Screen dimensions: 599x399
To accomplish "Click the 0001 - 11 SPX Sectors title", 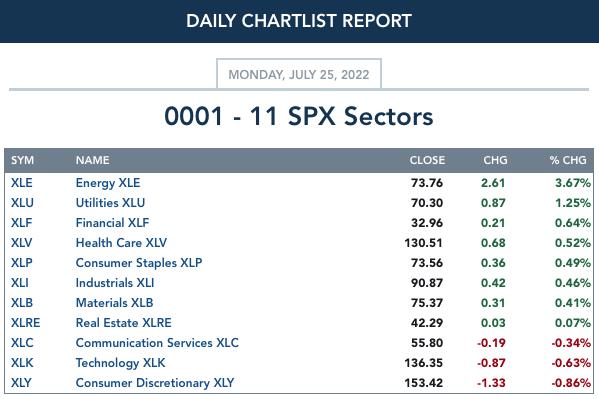I will [299, 116].
